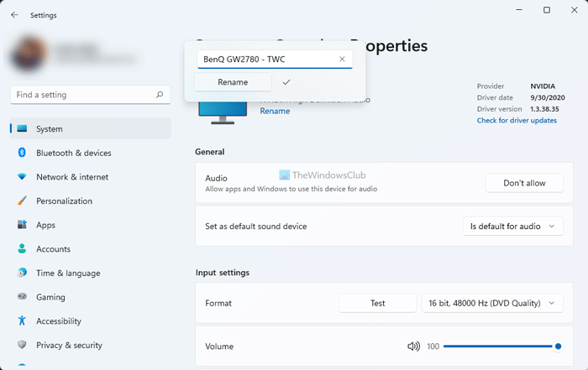The height and width of the screenshot is (370, 588).
Task: Click the volume slider track
Action: coord(500,347)
